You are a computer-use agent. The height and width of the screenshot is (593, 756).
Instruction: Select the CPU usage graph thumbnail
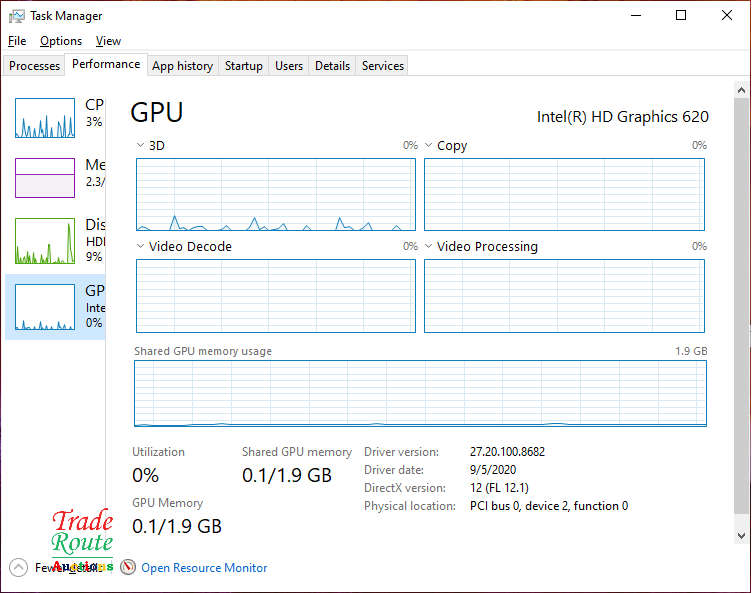coord(45,118)
